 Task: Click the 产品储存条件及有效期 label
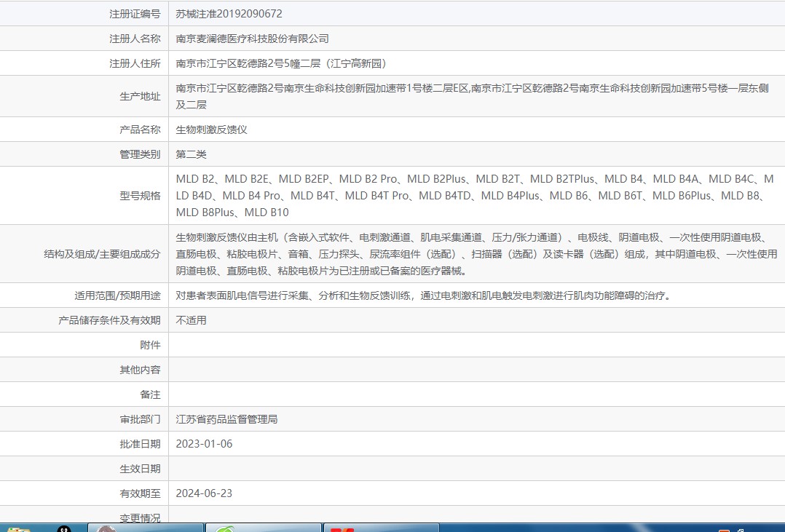pos(109,320)
